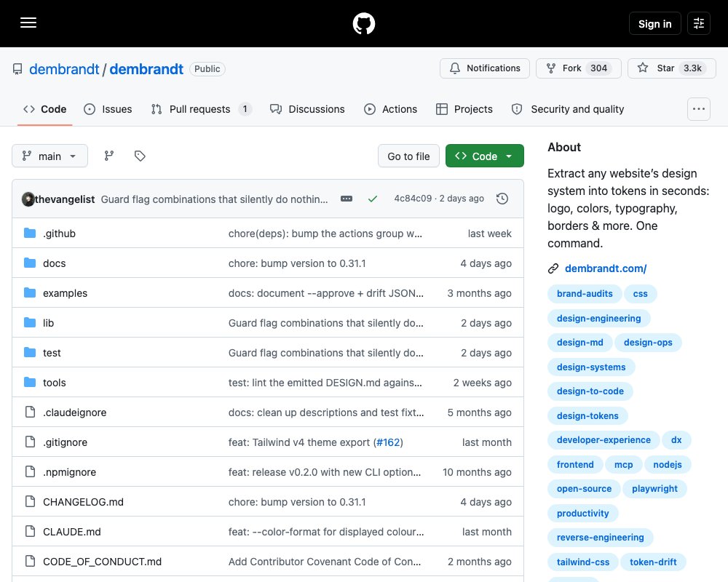Viewport: 728px width, 582px height.
Task: Expand the commit message ellipsis details
Action: click(347, 199)
